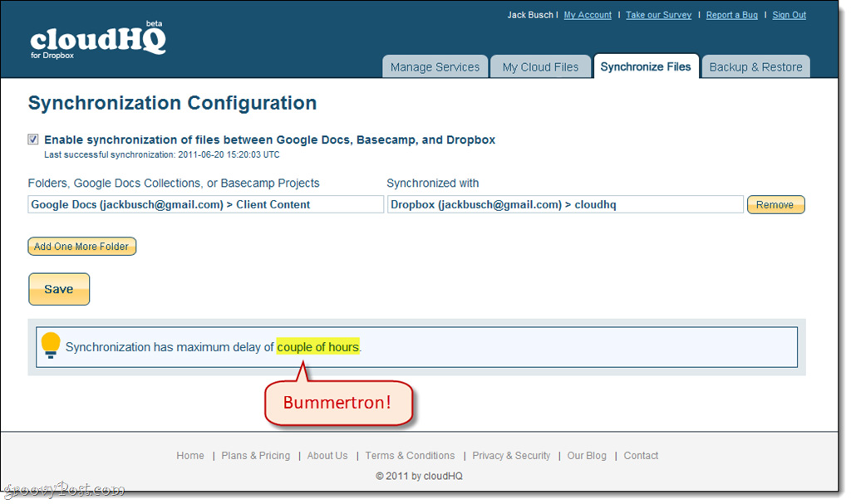The width and height of the screenshot is (851, 504).
Task: Switch to My Cloud Files tab
Action: (540, 67)
